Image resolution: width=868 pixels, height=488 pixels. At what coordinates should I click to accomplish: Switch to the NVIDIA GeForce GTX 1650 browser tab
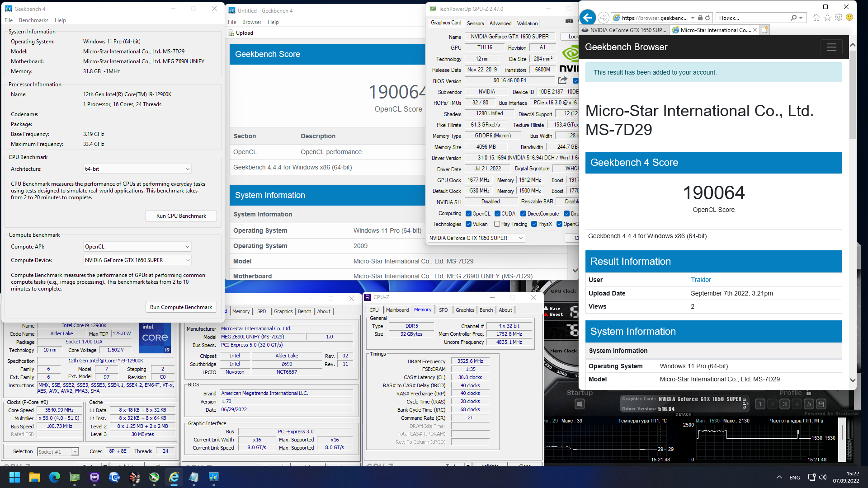(x=624, y=30)
